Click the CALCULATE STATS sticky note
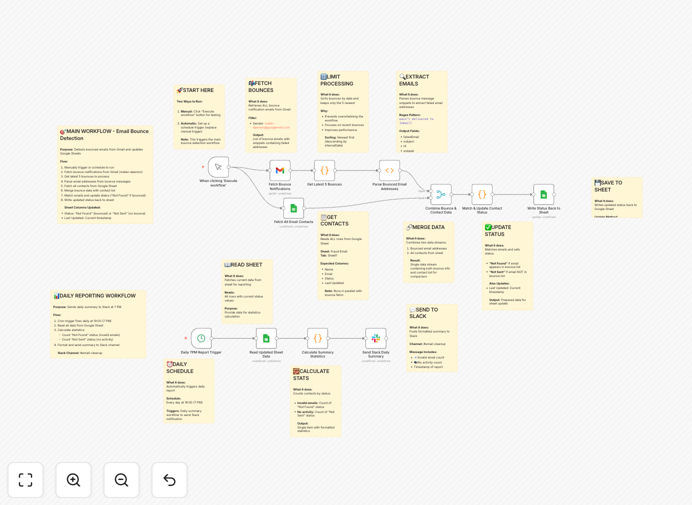The height and width of the screenshot is (505, 692). 316,401
